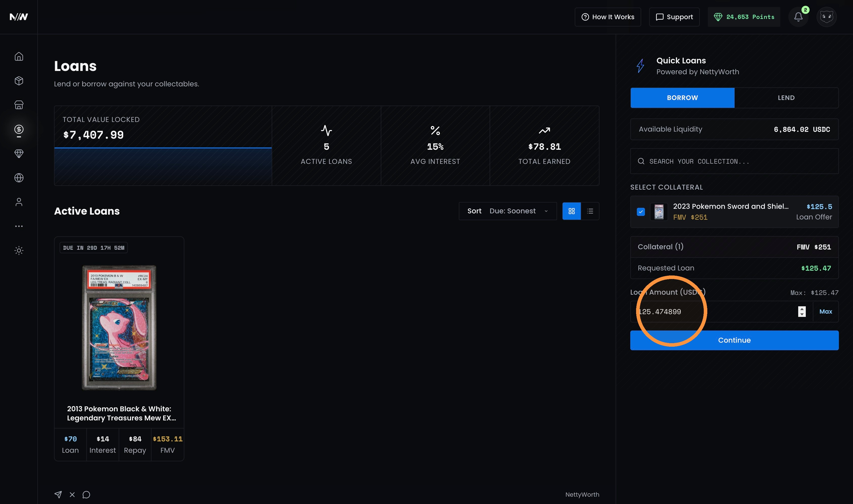Expand the Sort Due: Soonest dropdown
Viewport: 853px width, 504px height.
[x=508, y=211]
